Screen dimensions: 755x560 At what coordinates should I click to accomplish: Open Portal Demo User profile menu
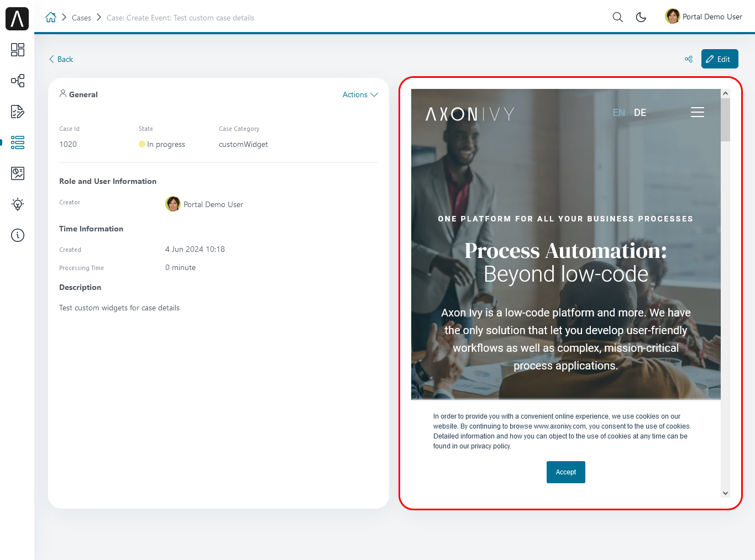pyautogui.click(x=704, y=17)
